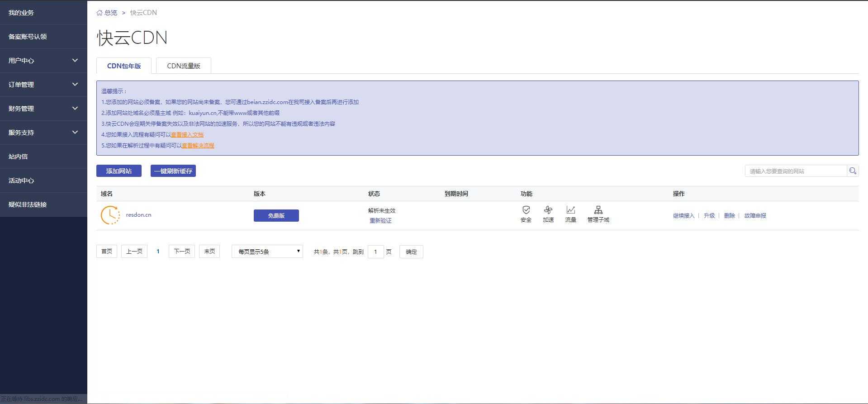This screenshot has height=404, width=868.
Task: Click the 域名 column header
Action: click(x=107, y=194)
